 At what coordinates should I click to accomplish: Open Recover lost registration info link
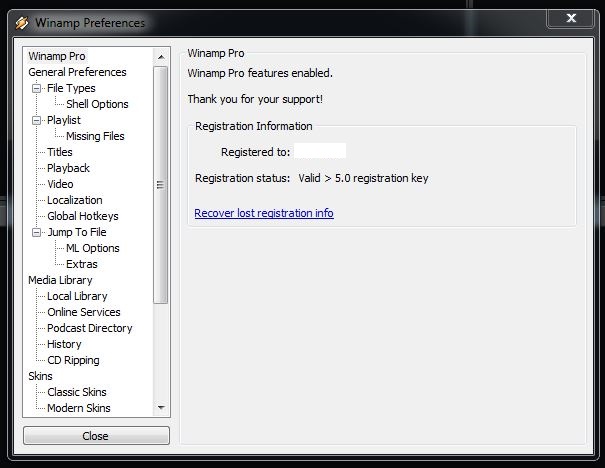point(264,213)
